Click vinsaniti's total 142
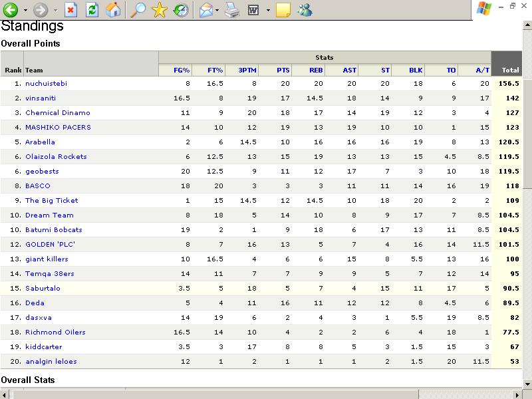This screenshot has width=532, height=399. coord(512,98)
